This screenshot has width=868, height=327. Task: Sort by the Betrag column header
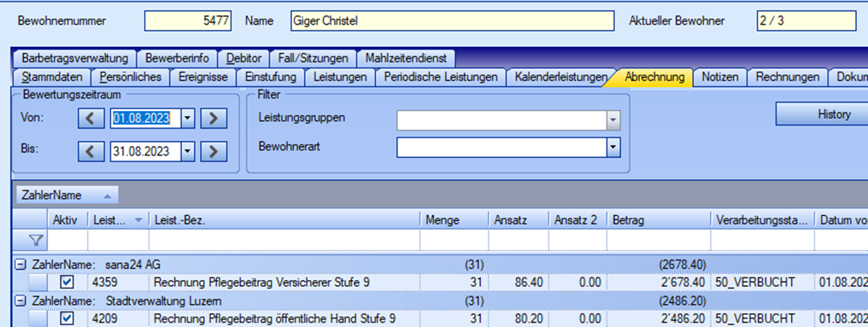[x=659, y=219]
